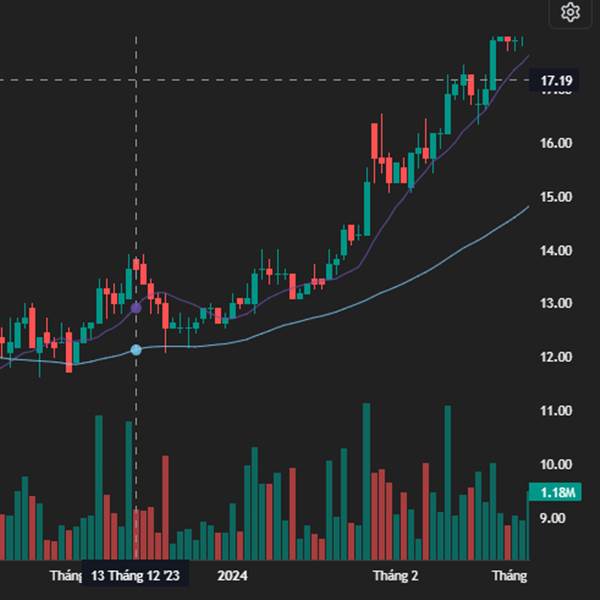This screenshot has width=600, height=600.
Task: Click the 12.00 price axis label
Action: [556, 357]
